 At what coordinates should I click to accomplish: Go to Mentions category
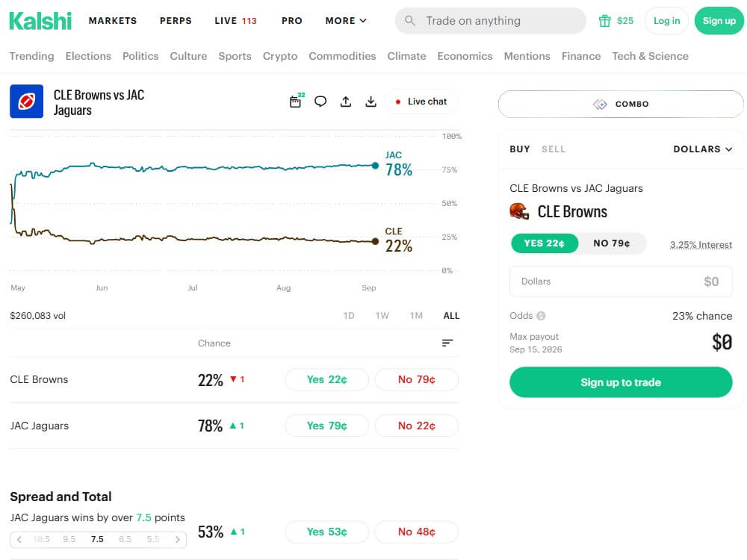527,56
